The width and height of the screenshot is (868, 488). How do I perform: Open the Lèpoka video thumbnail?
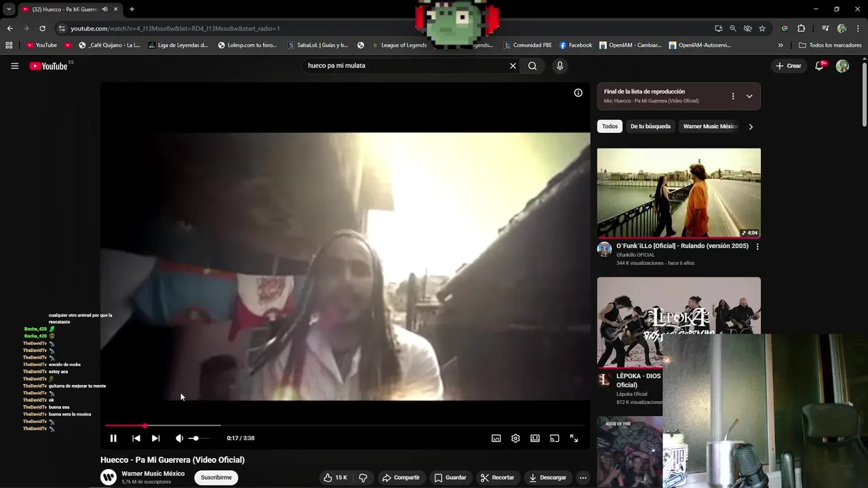click(679, 322)
